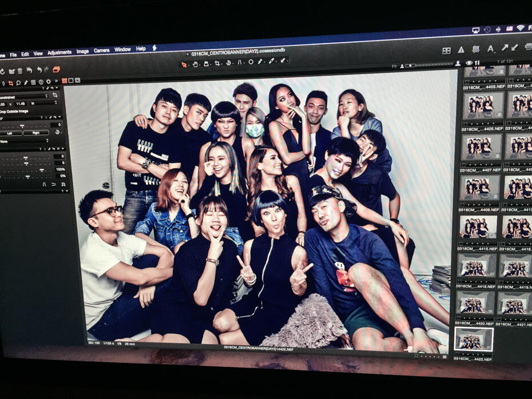Viewport: 532px width, 399px height.
Task: Toggle the proof margin view icon
Action: point(78,81)
